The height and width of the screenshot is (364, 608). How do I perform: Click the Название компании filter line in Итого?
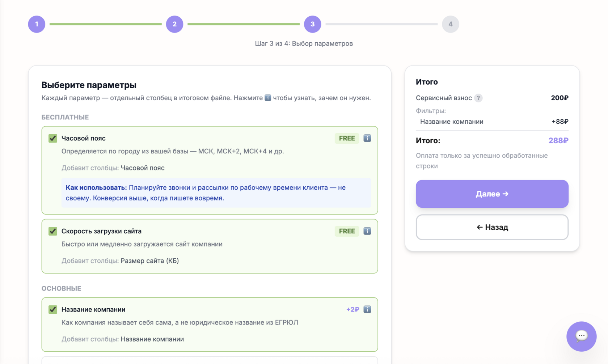pos(452,122)
